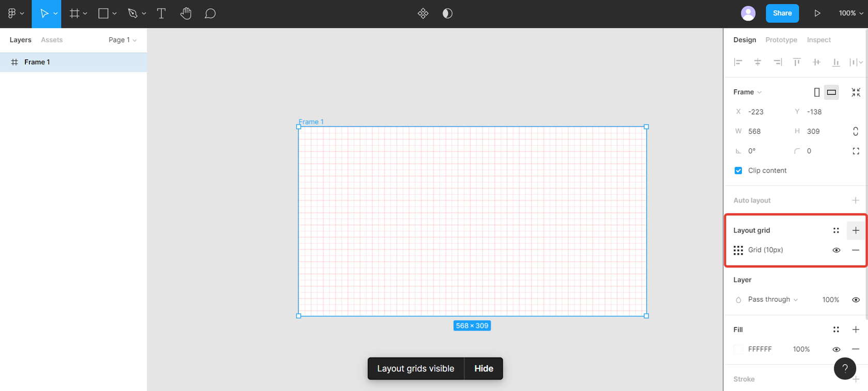Select the Hand tool
The height and width of the screenshot is (391, 868).
[186, 13]
